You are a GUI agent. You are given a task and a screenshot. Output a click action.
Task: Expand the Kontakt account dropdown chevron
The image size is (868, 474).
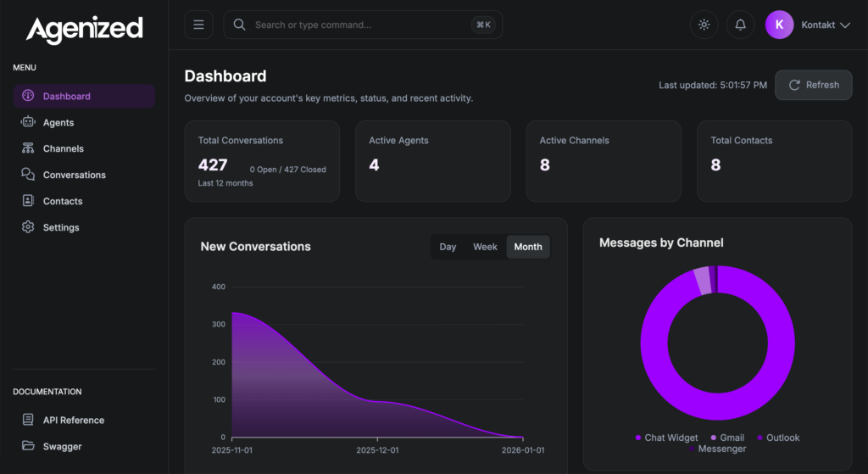[x=845, y=25]
